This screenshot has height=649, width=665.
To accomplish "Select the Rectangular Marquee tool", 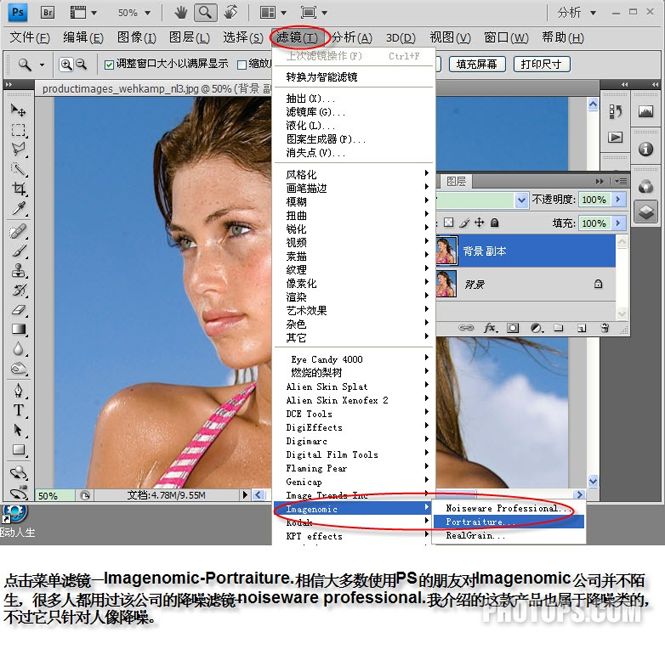I will 18,130.
